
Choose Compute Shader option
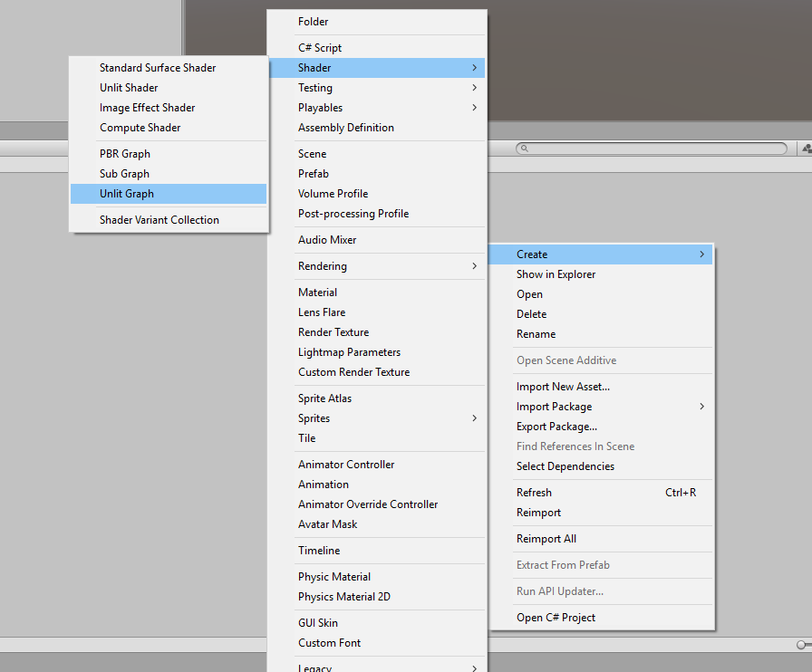[x=140, y=128]
